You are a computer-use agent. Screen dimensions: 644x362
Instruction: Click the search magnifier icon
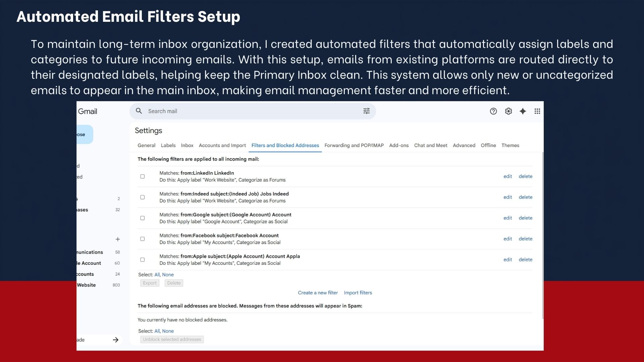pos(139,111)
